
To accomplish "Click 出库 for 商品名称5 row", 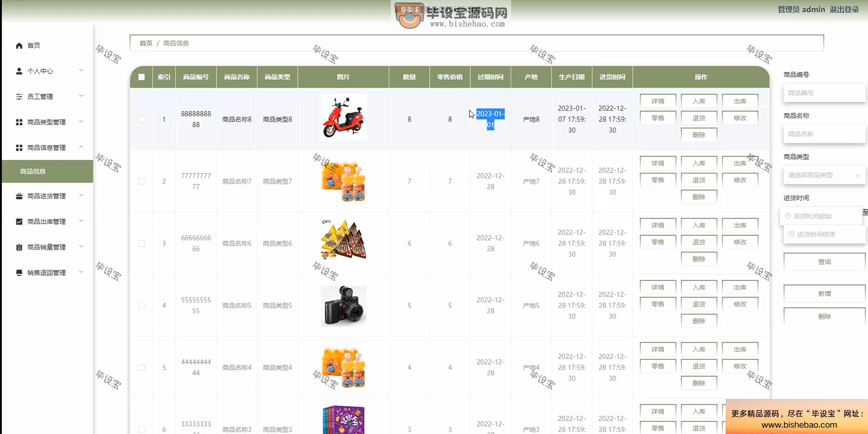I will [740, 287].
